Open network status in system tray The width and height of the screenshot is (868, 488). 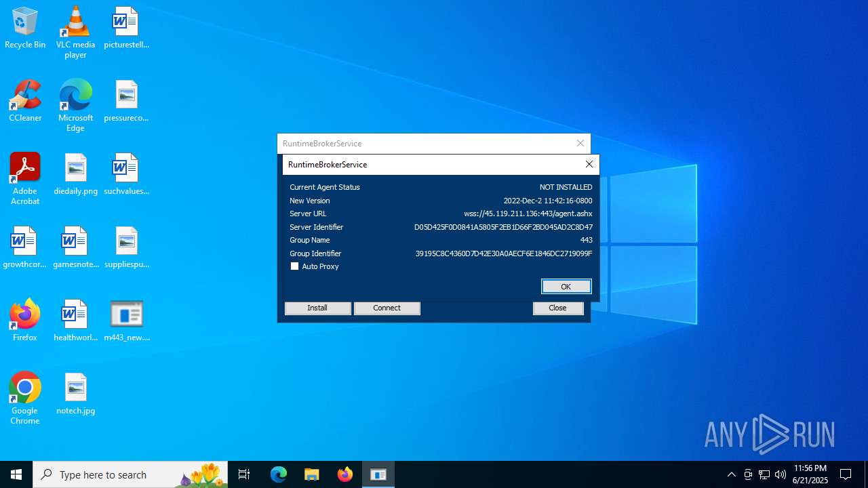click(x=764, y=474)
